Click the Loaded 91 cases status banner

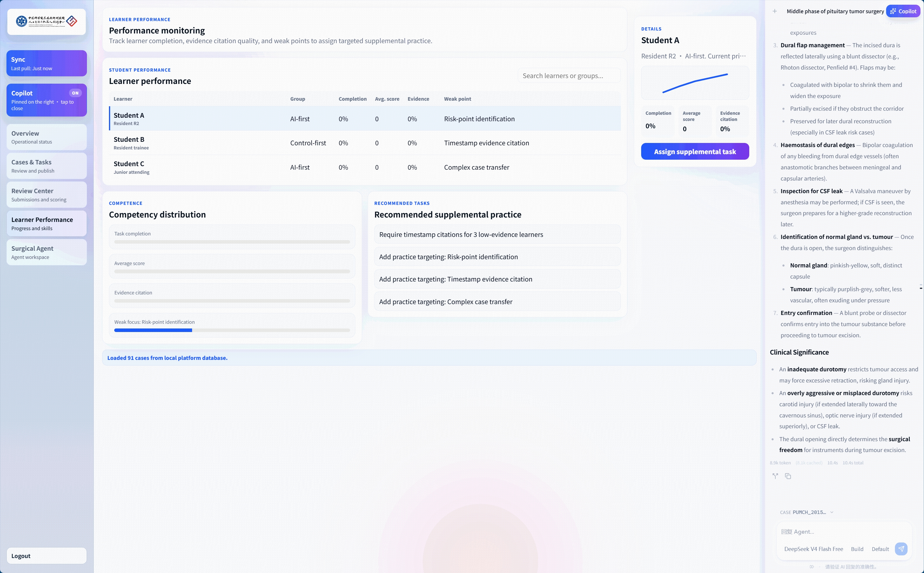point(429,358)
